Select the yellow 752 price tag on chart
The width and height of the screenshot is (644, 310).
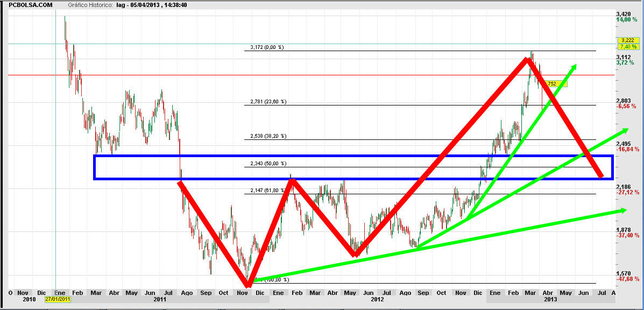[554, 84]
